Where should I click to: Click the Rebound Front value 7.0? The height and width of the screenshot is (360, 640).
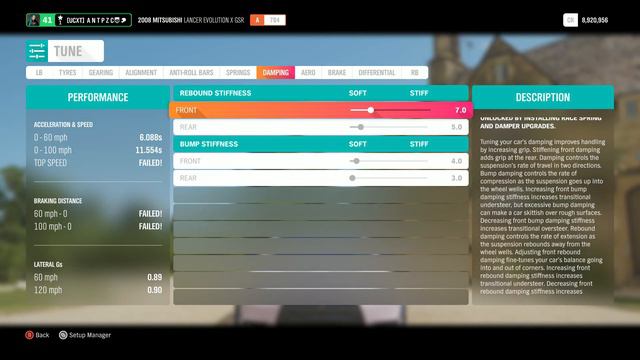pyautogui.click(x=460, y=110)
